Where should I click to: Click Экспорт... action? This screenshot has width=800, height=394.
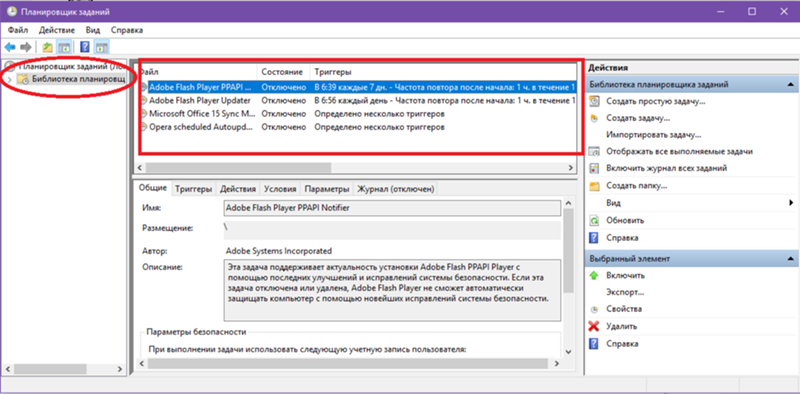click(x=625, y=292)
